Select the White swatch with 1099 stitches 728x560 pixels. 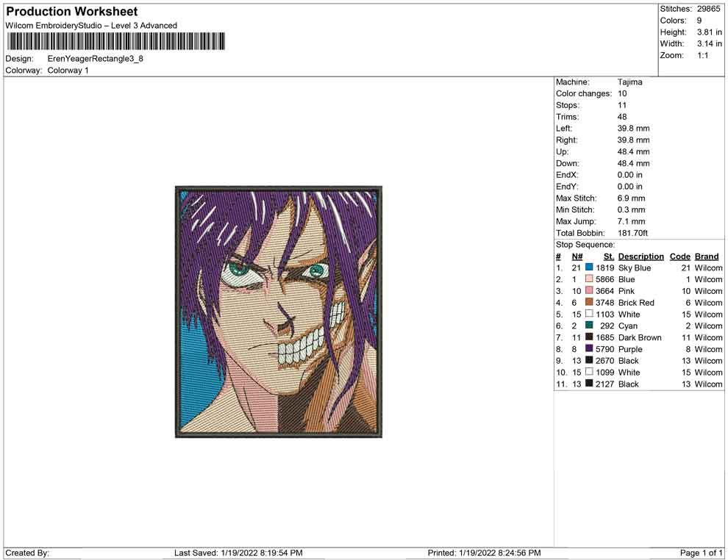[x=589, y=372]
